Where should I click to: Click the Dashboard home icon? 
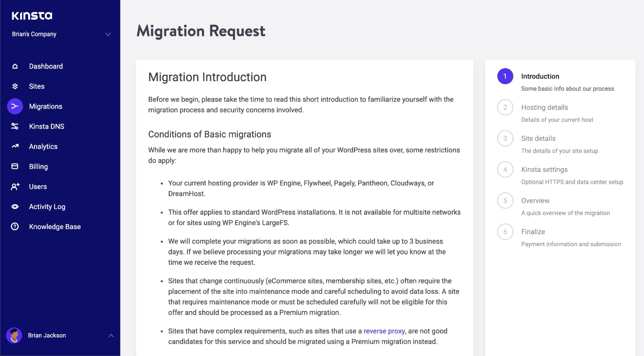point(15,66)
